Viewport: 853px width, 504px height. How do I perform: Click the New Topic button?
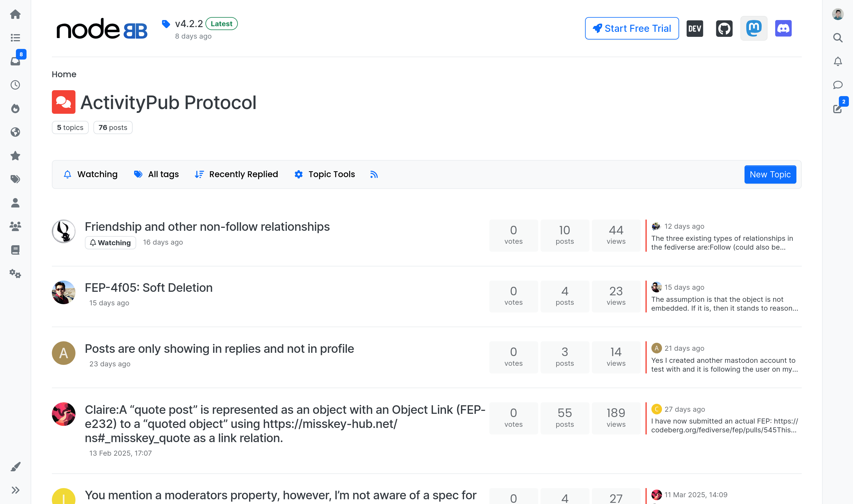coord(770,174)
